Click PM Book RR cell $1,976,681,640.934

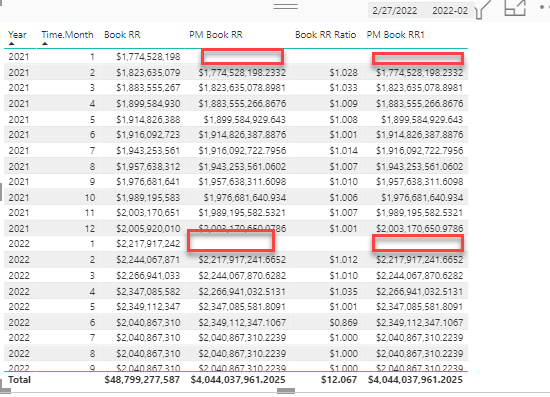(245, 197)
